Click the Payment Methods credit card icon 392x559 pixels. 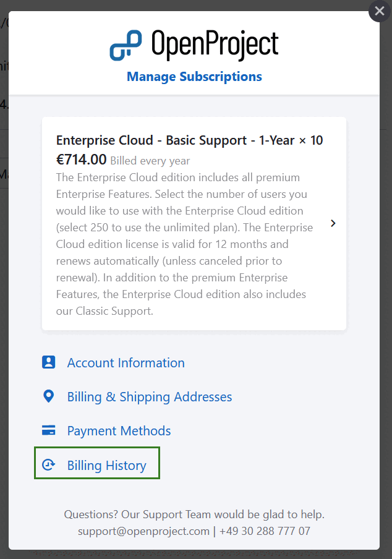pyautogui.click(x=49, y=430)
